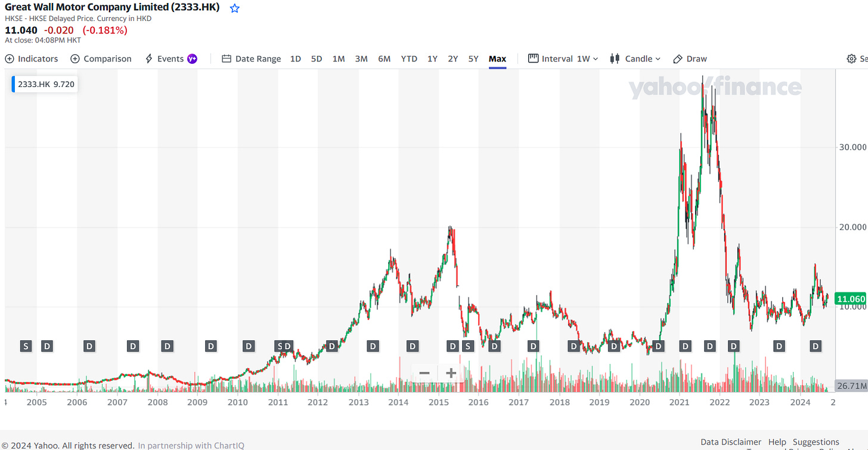Select the Draw tool
The image size is (868, 450).
(690, 58)
